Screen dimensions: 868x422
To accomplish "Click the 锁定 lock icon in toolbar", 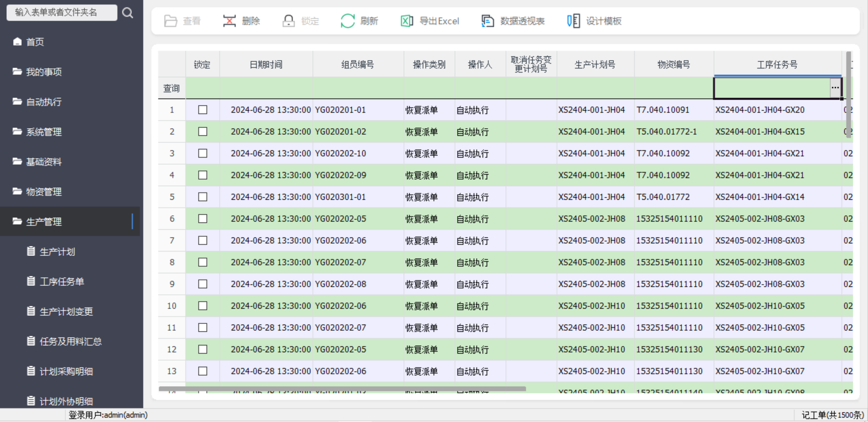I will (288, 21).
